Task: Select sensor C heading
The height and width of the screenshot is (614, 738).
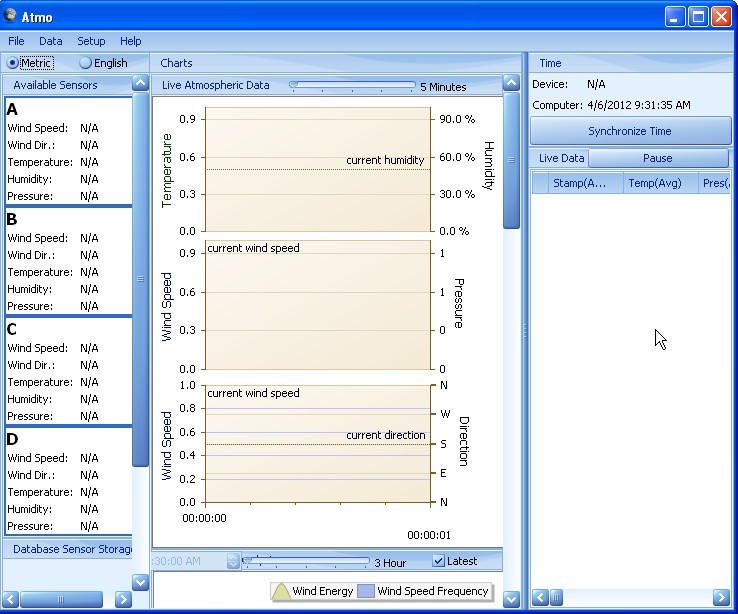Action: pyautogui.click(x=12, y=329)
